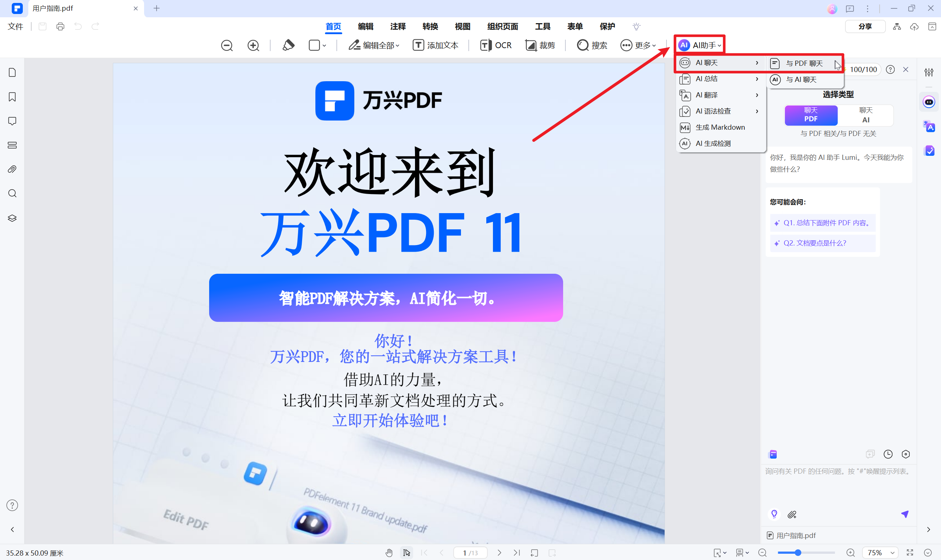Open chat history in AI panel

click(888, 454)
